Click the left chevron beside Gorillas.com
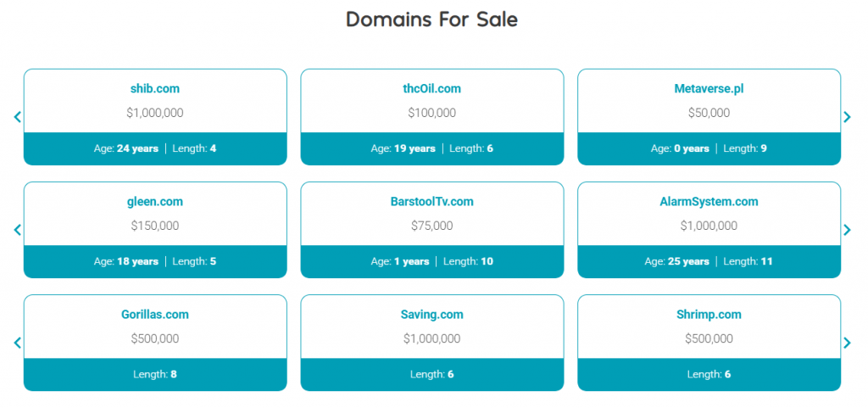The height and width of the screenshot is (408, 868). click(x=17, y=343)
